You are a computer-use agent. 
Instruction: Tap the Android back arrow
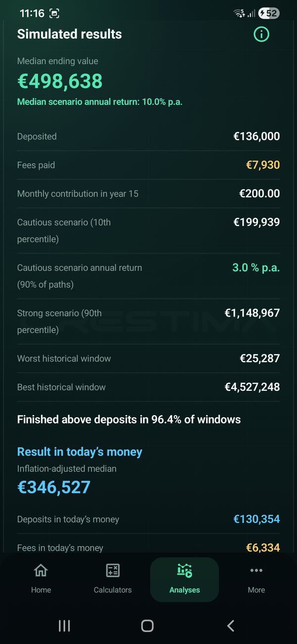[231, 626]
